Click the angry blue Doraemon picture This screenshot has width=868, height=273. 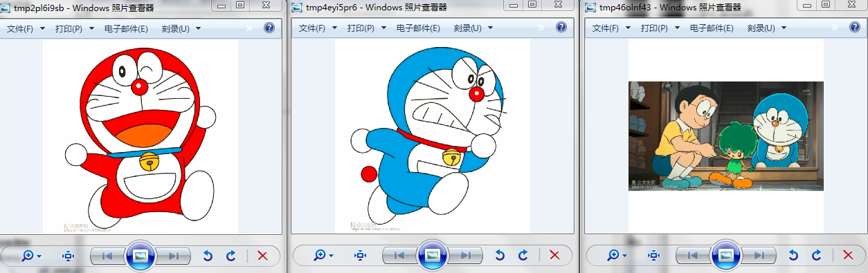pos(433,136)
